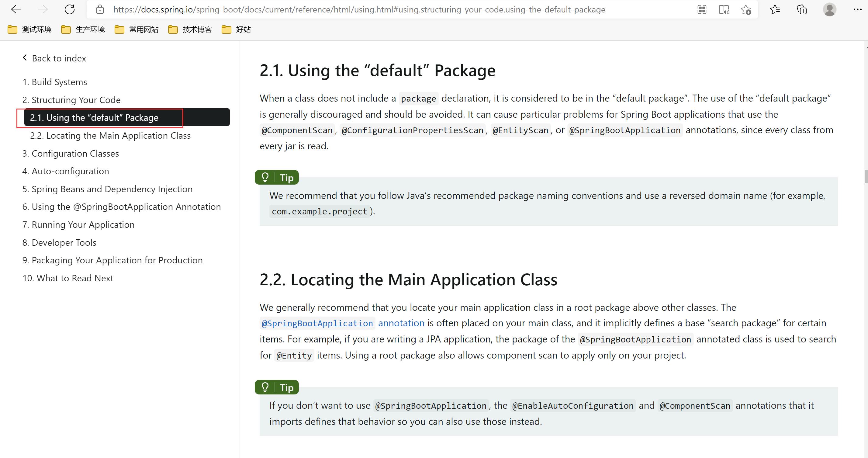Open the Favorites list icon

(x=775, y=9)
